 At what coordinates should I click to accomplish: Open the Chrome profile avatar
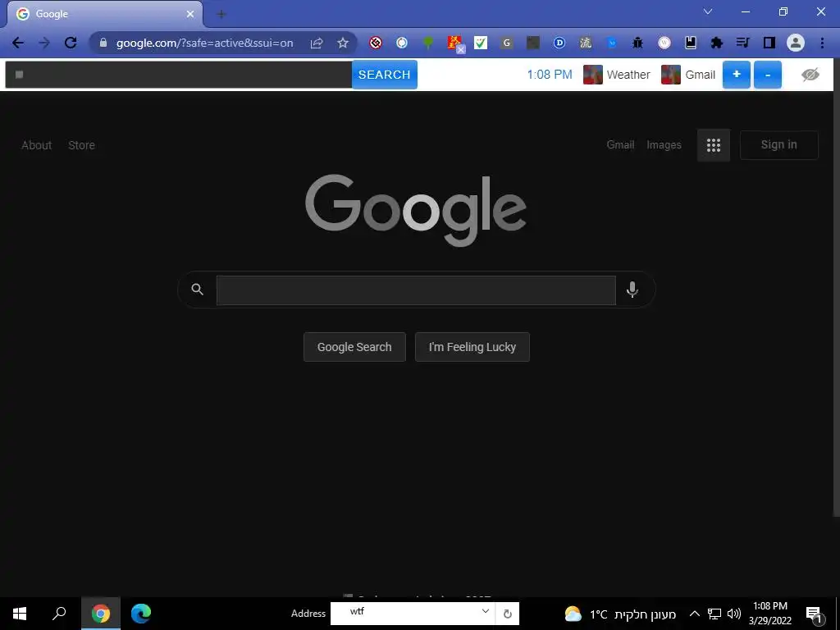796,43
